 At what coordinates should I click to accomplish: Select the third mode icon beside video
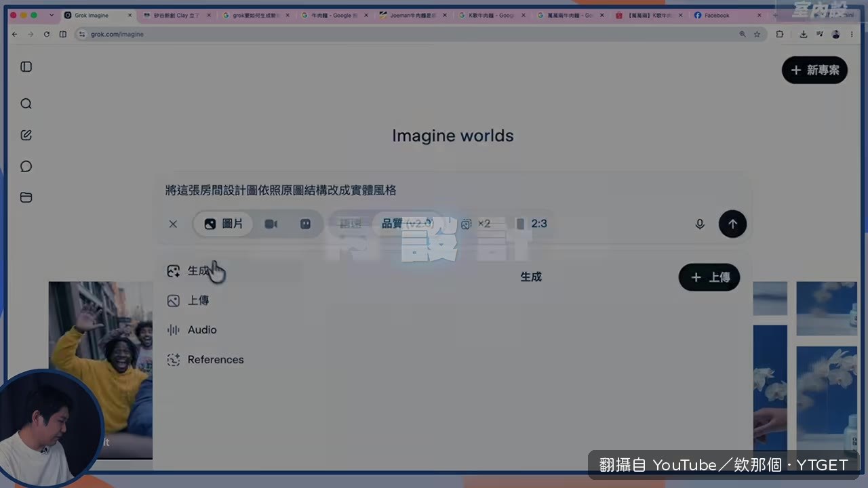pos(305,224)
